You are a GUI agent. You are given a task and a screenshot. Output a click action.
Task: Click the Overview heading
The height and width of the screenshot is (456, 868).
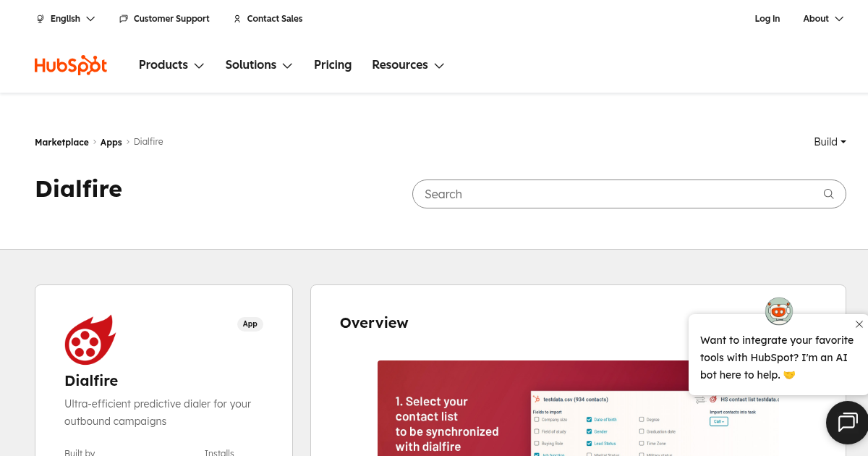point(374,323)
